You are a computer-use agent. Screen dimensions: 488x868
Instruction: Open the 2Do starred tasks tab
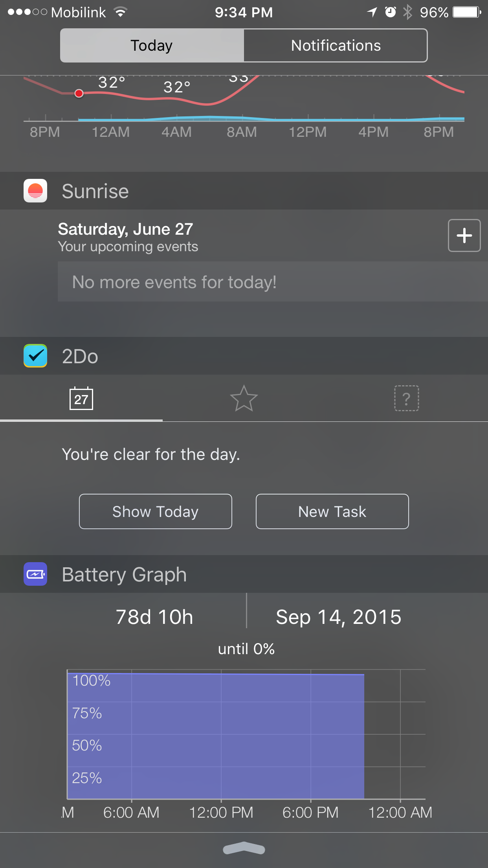pyautogui.click(x=244, y=399)
